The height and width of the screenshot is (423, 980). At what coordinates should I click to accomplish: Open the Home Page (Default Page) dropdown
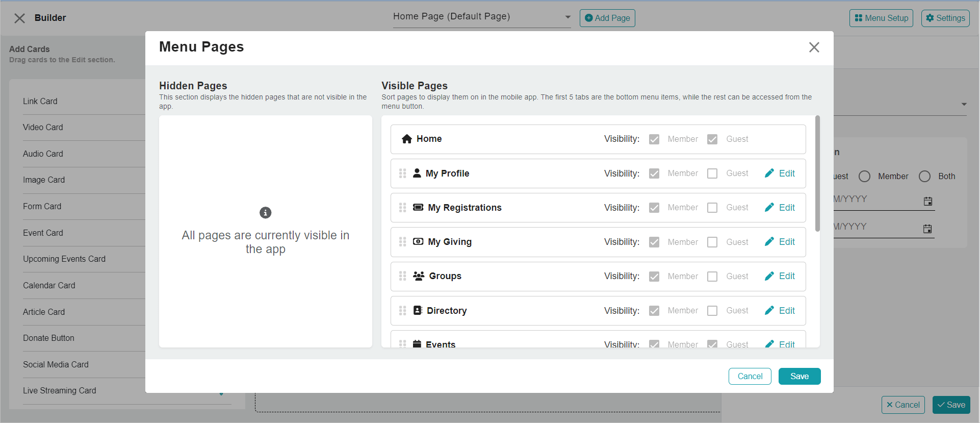(482, 17)
